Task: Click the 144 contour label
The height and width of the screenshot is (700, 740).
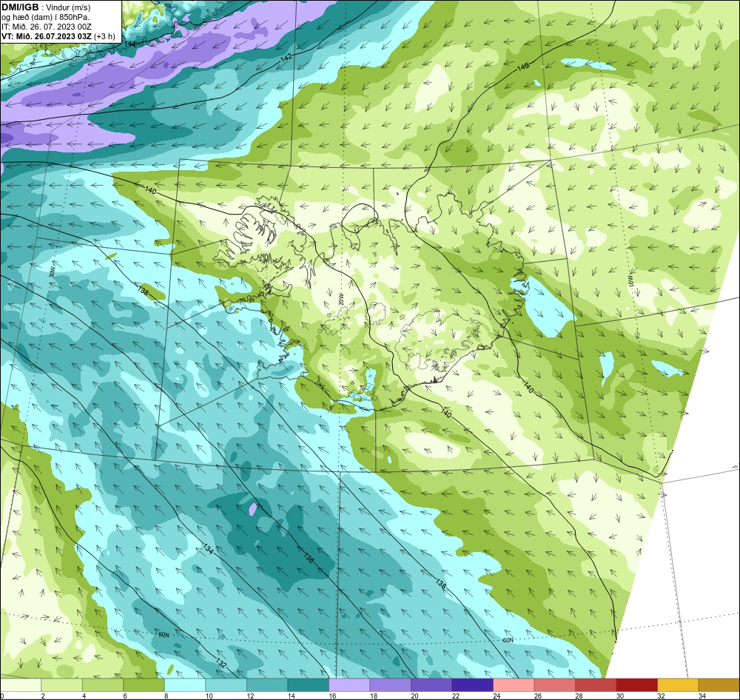Action: (130, 44)
